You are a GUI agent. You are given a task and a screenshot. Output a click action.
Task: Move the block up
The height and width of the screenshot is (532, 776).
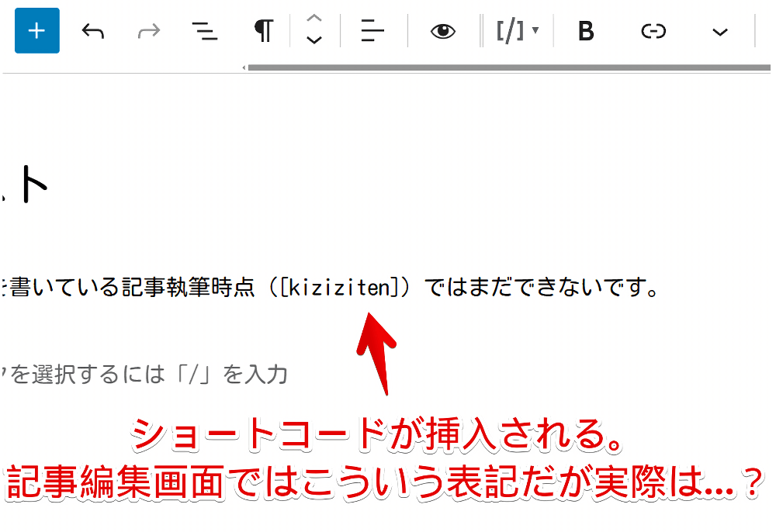point(314,19)
